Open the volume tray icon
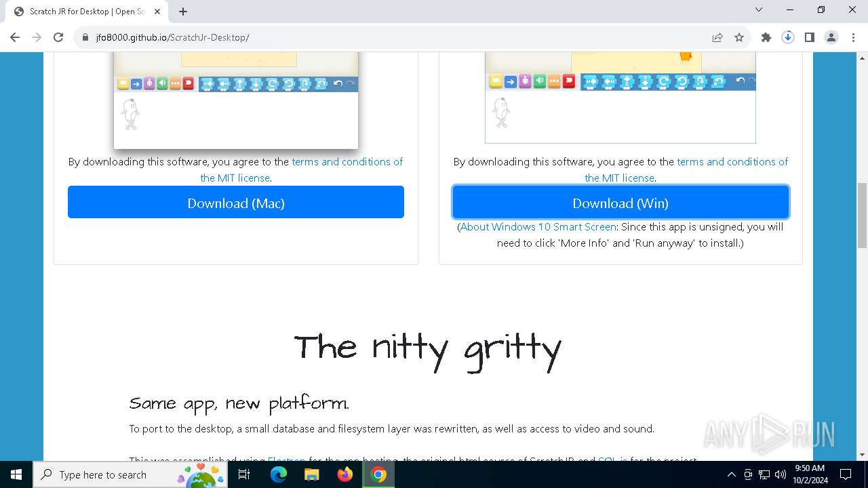 (x=781, y=474)
